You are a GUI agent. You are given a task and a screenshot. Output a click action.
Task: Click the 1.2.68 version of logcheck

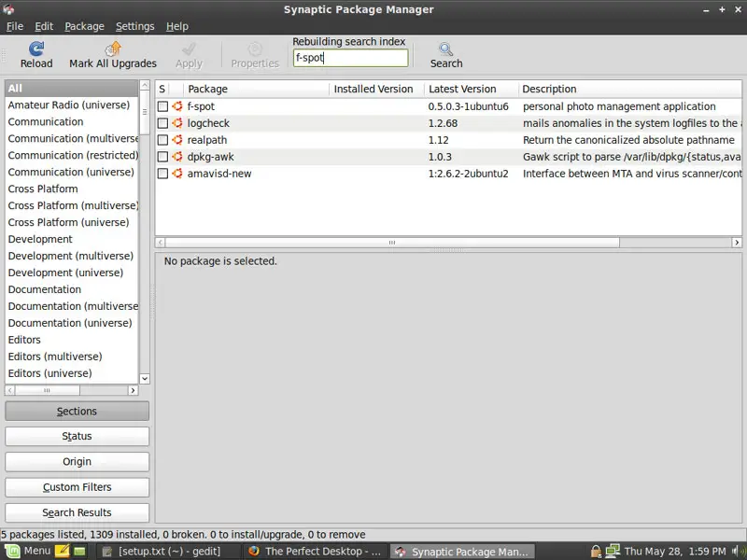[443, 123]
